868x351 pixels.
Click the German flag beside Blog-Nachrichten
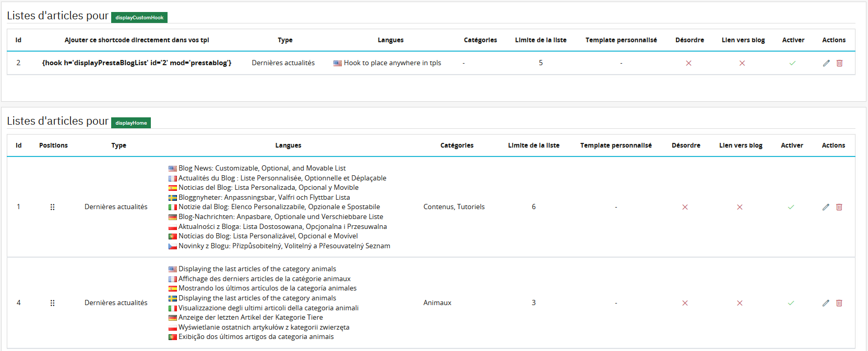[x=173, y=217]
